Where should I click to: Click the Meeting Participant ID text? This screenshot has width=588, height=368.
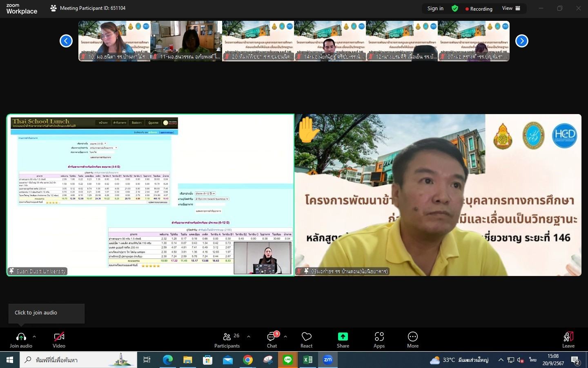coord(93,8)
